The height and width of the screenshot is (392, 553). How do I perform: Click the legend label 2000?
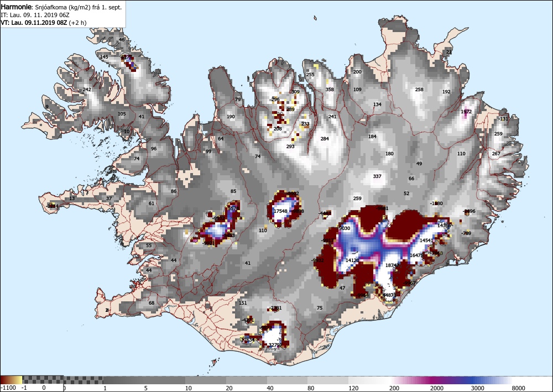437,388
